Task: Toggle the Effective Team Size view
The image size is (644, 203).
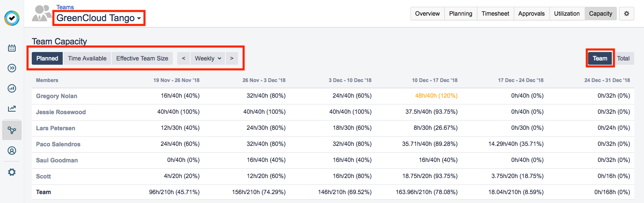Action: (x=142, y=58)
